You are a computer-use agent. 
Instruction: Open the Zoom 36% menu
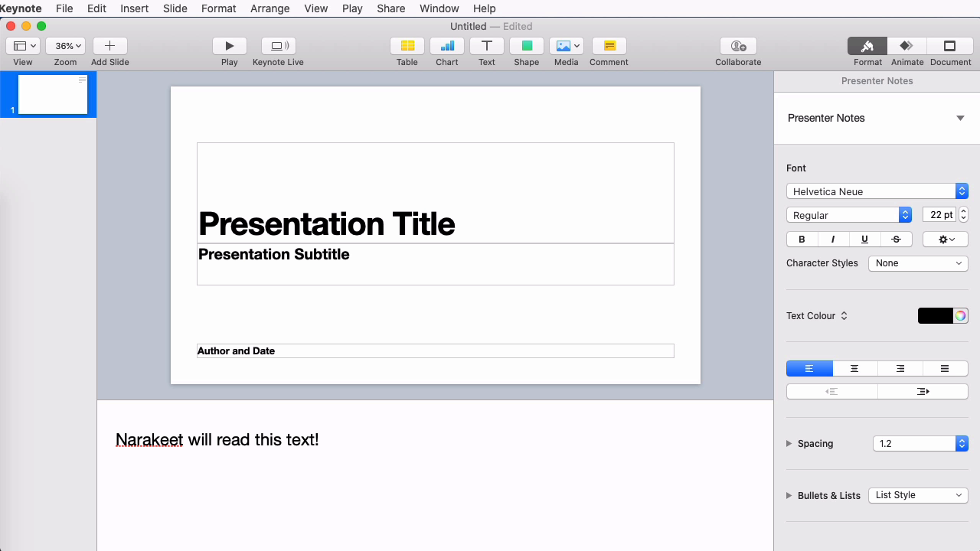tap(65, 46)
